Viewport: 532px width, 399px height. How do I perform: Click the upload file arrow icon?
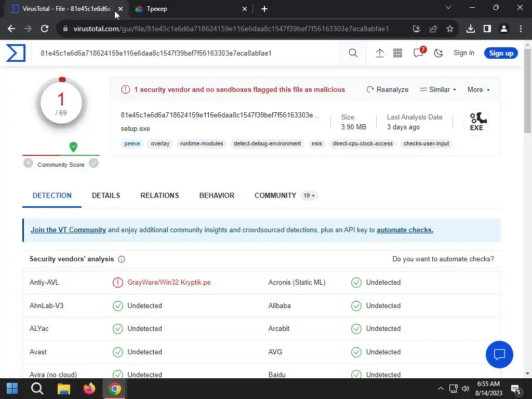tap(379, 53)
